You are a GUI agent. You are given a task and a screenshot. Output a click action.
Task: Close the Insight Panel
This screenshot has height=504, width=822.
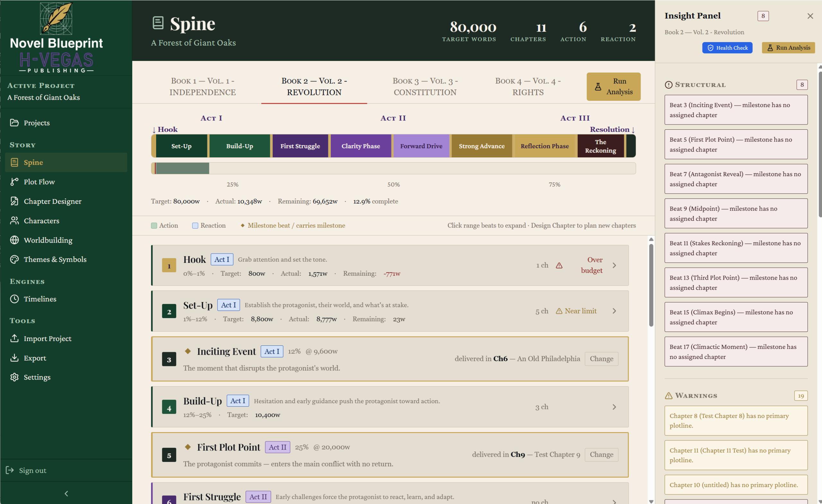click(x=810, y=16)
